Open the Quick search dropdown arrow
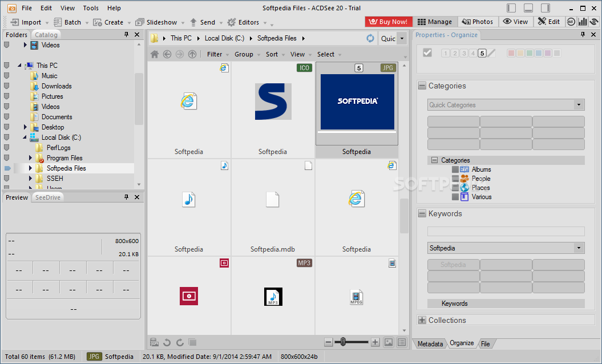Image resolution: width=602 pixels, height=364 pixels. point(402,38)
